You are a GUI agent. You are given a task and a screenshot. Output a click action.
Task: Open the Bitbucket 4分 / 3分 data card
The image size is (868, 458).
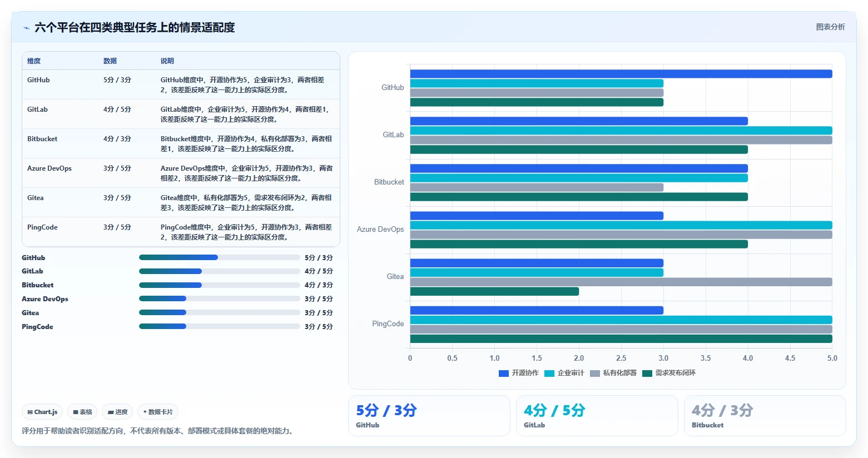point(765,416)
